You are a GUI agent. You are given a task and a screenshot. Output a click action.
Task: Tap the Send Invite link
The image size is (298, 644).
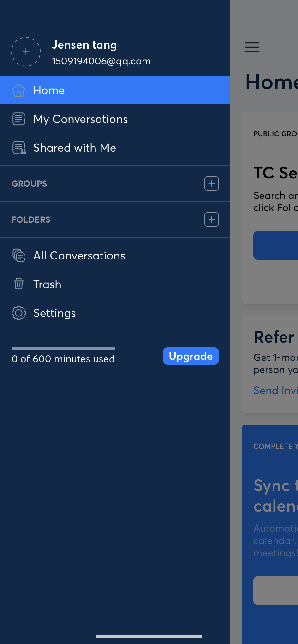point(275,390)
